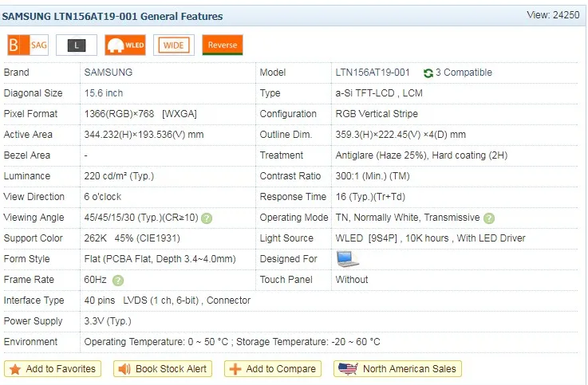Click the green compatible refresh icon

428,73
